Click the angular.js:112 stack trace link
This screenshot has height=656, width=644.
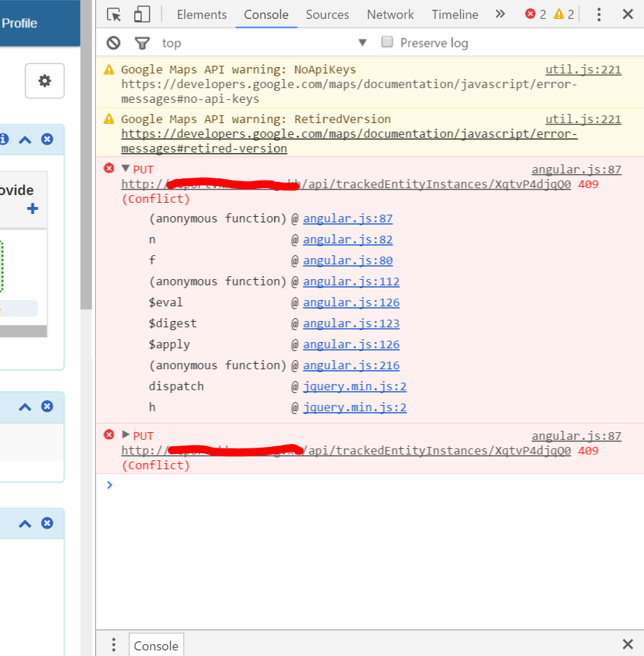click(351, 282)
